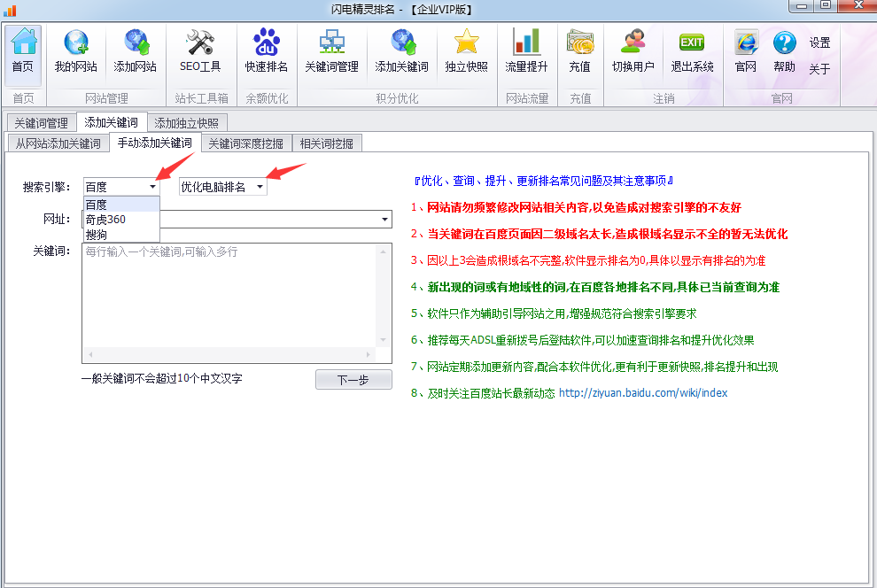Choose 搜狗 from the engine list

(x=97, y=235)
